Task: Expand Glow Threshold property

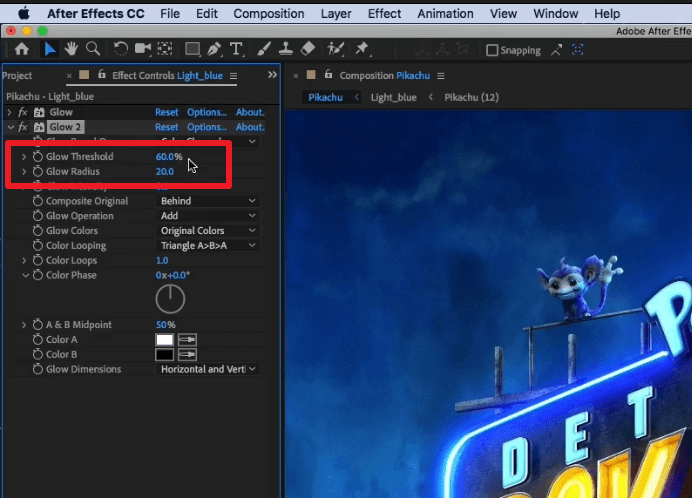Action: pyautogui.click(x=24, y=156)
